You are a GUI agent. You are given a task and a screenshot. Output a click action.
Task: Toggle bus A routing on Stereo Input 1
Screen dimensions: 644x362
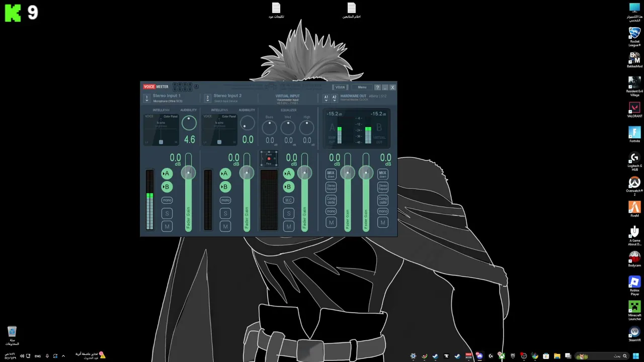[167, 173]
